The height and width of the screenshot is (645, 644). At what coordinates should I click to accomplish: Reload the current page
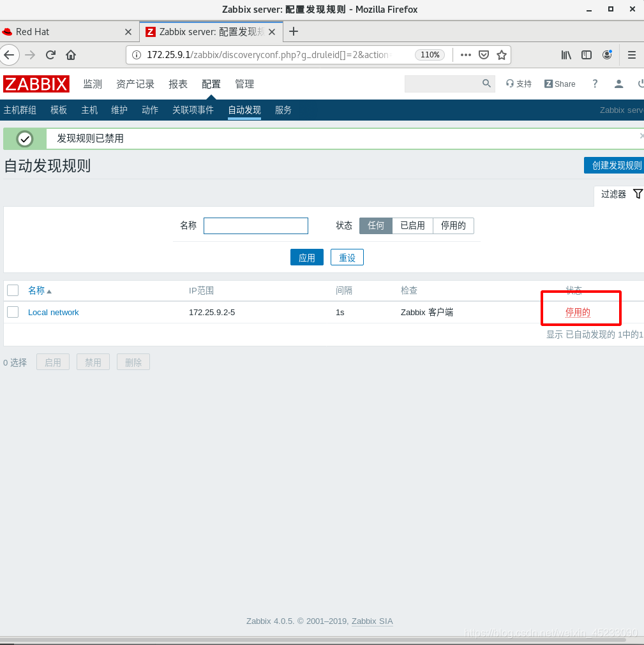pyautogui.click(x=50, y=55)
